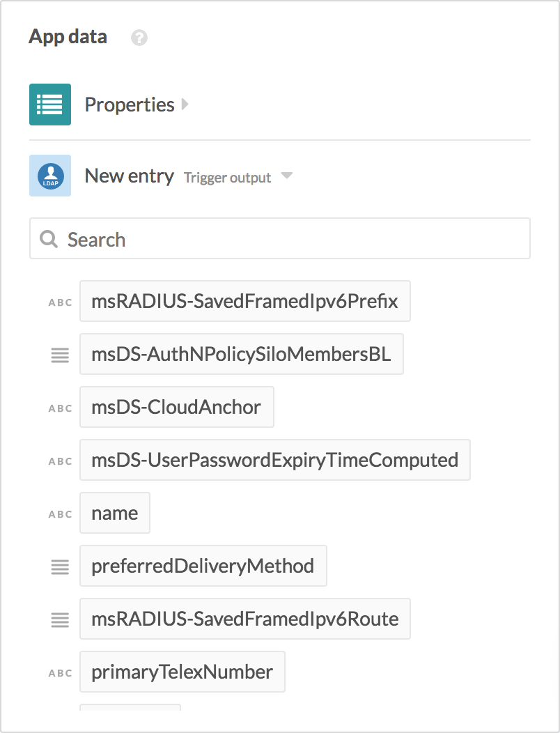This screenshot has width=560, height=733.
Task: Click the list icon beside preferredDeliveryMethod
Action: pyautogui.click(x=60, y=566)
